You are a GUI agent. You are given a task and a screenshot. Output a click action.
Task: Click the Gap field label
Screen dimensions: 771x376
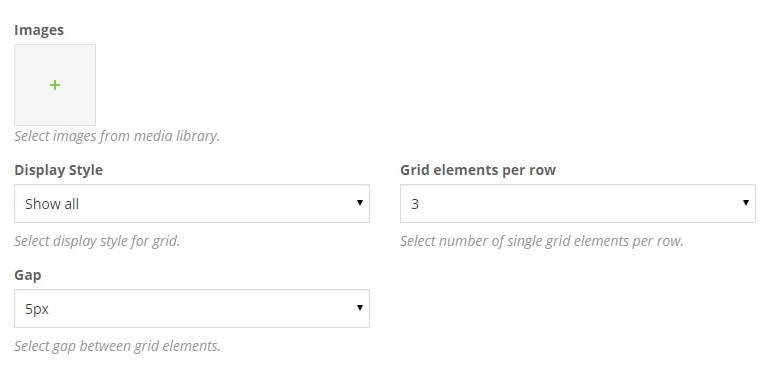(28, 275)
